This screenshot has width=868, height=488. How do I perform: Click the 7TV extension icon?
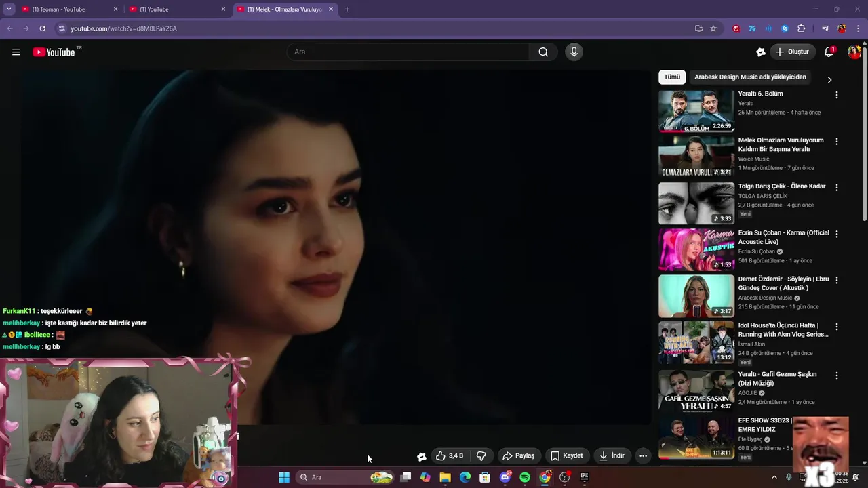tap(752, 28)
